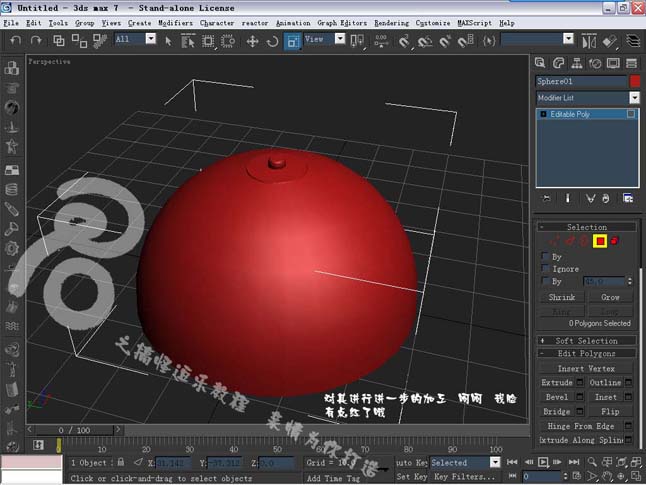Open Select by Name tool
This screenshot has width=646, height=485.
coord(188,41)
